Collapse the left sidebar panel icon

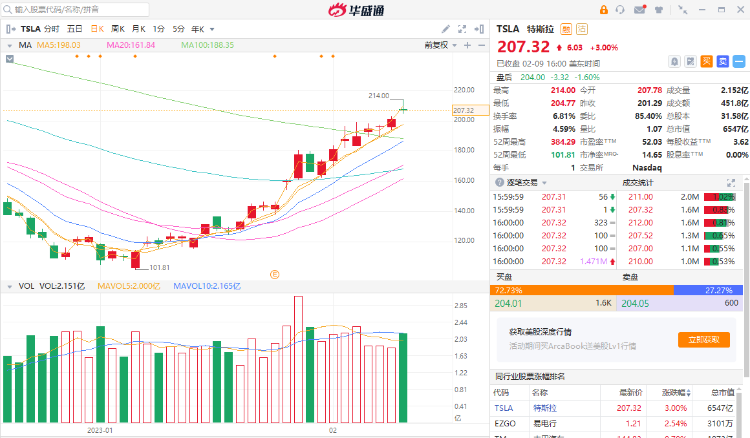click(x=11, y=29)
